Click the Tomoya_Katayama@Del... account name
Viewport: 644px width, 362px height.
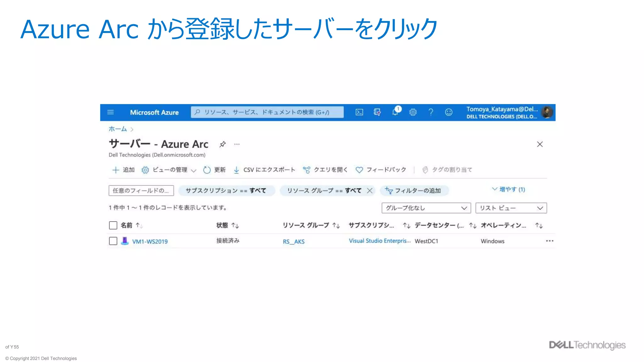click(502, 109)
